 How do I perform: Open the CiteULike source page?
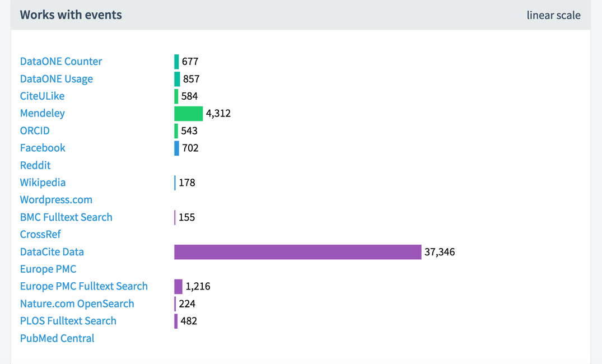42,96
